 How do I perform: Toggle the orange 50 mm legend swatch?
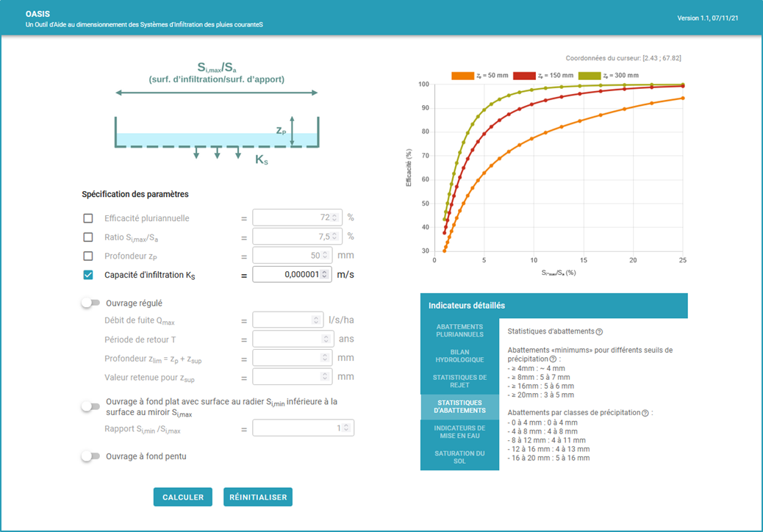(x=462, y=76)
